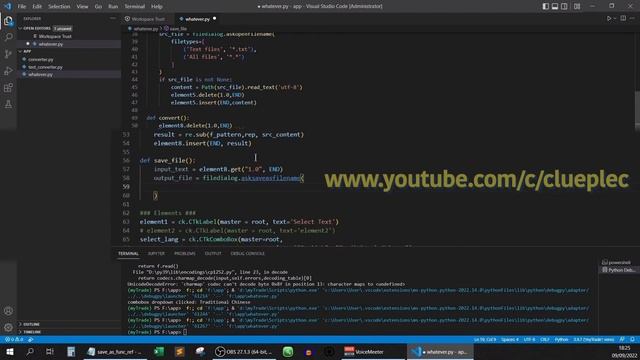Open the customize layout icon
640x360 pixels.
577,6
